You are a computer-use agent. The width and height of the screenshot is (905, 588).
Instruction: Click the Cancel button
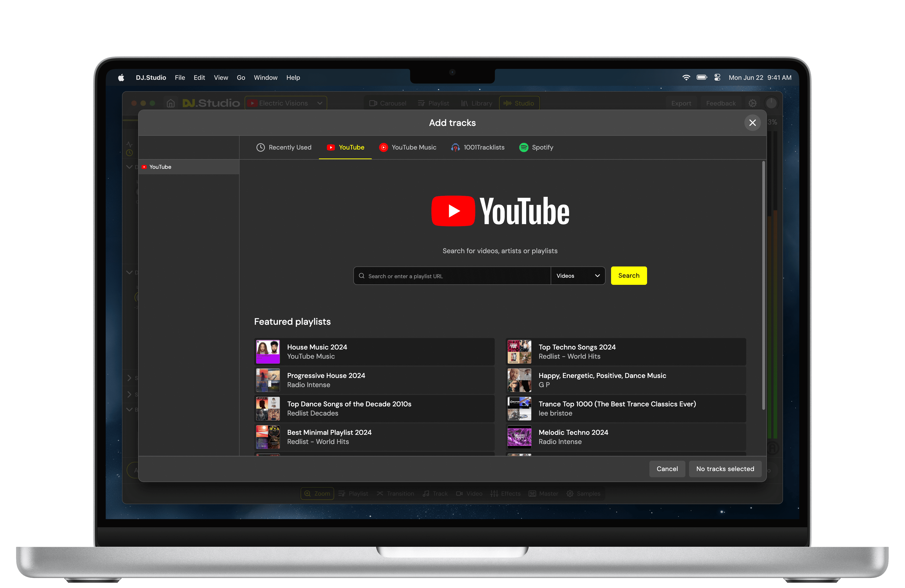667,469
